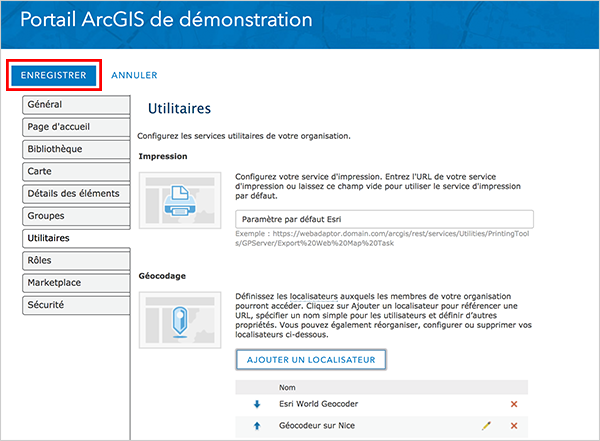Screen dimensions: 600x441
Task: Click the Impression section label
Action: pyautogui.click(x=163, y=156)
